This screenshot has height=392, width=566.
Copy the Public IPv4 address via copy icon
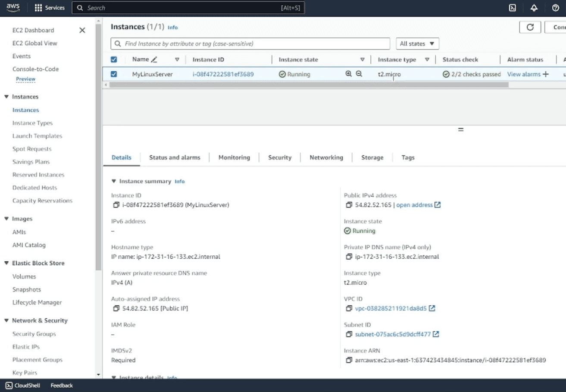point(348,205)
